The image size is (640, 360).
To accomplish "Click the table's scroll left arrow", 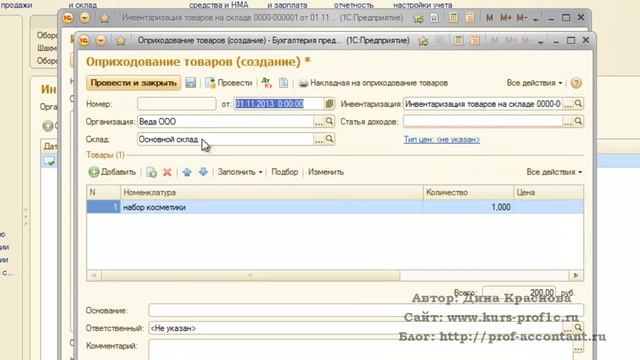I will 93,276.
